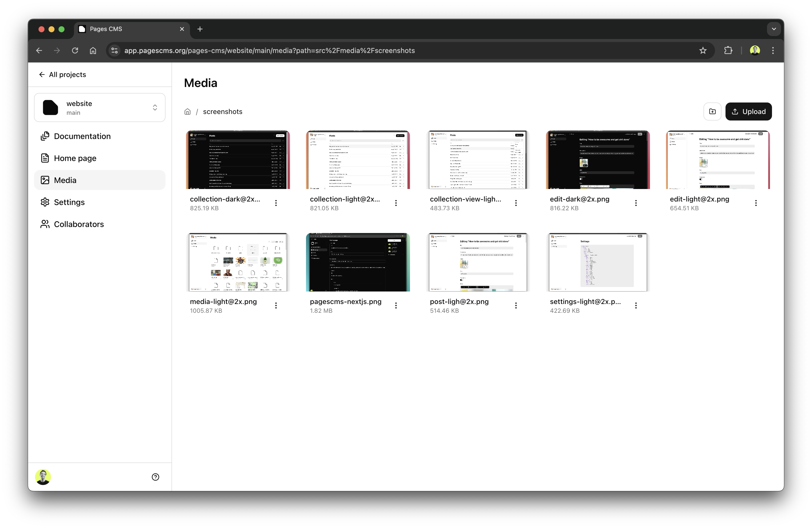Screen dimensions: 812x528
Task: Click the user avatar in the sidebar
Action: (x=43, y=477)
